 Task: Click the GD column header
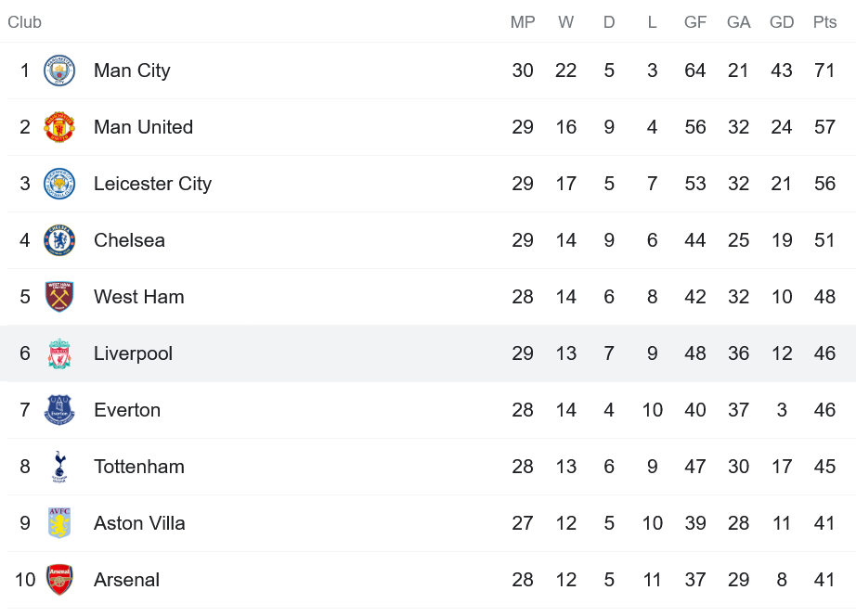coord(781,22)
